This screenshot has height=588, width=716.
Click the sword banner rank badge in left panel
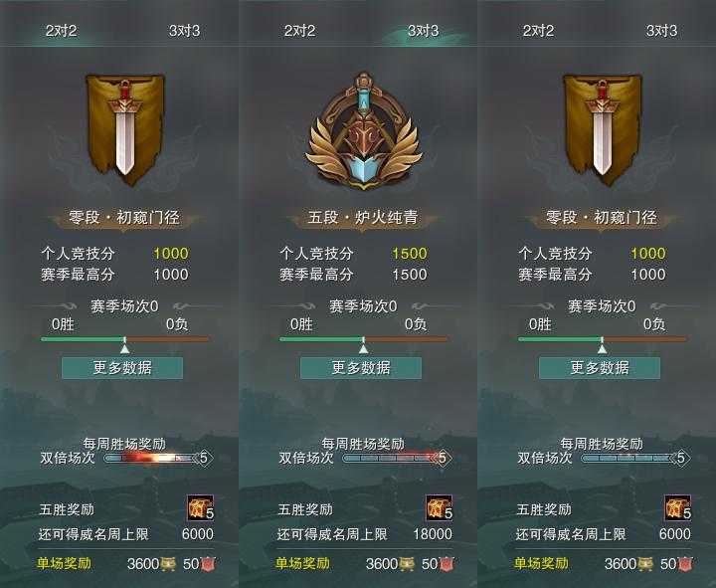pos(125,129)
